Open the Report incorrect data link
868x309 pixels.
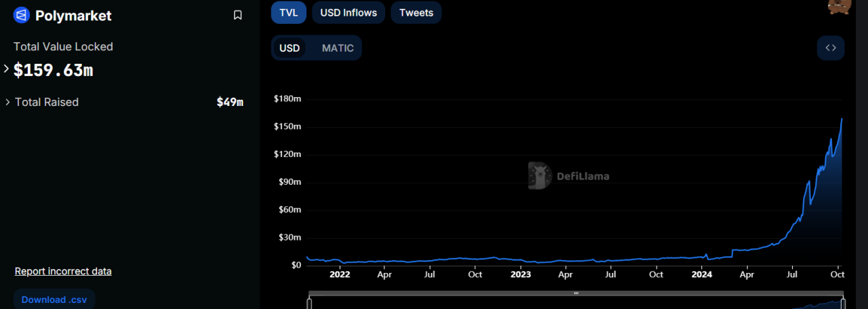click(x=63, y=271)
